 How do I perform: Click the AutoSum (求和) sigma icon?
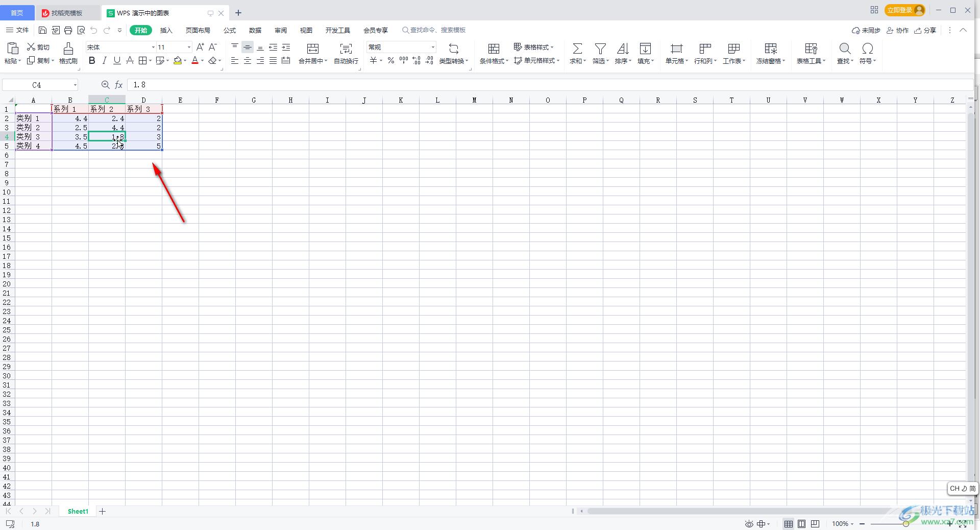(577, 49)
